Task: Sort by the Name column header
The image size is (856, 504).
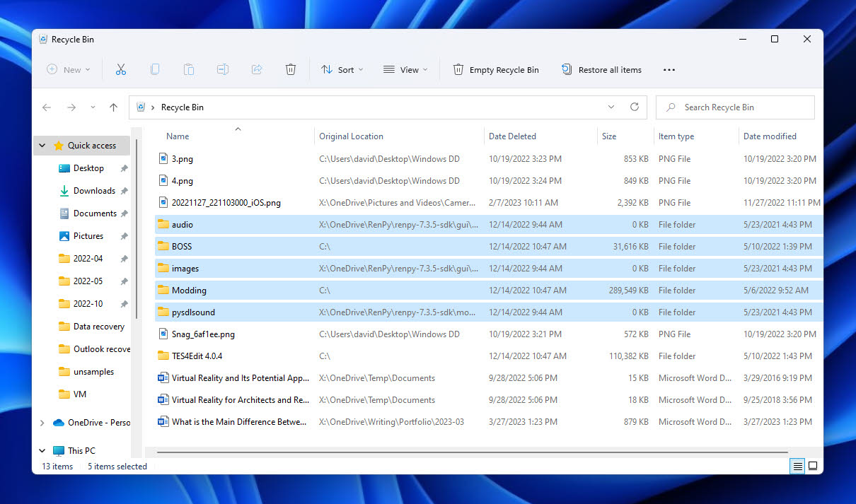Action: [x=178, y=136]
